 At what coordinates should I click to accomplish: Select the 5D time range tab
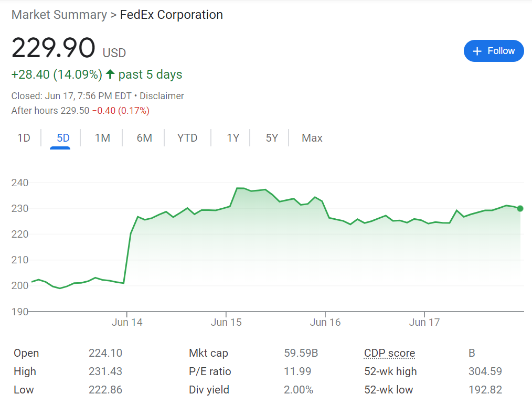(x=63, y=138)
